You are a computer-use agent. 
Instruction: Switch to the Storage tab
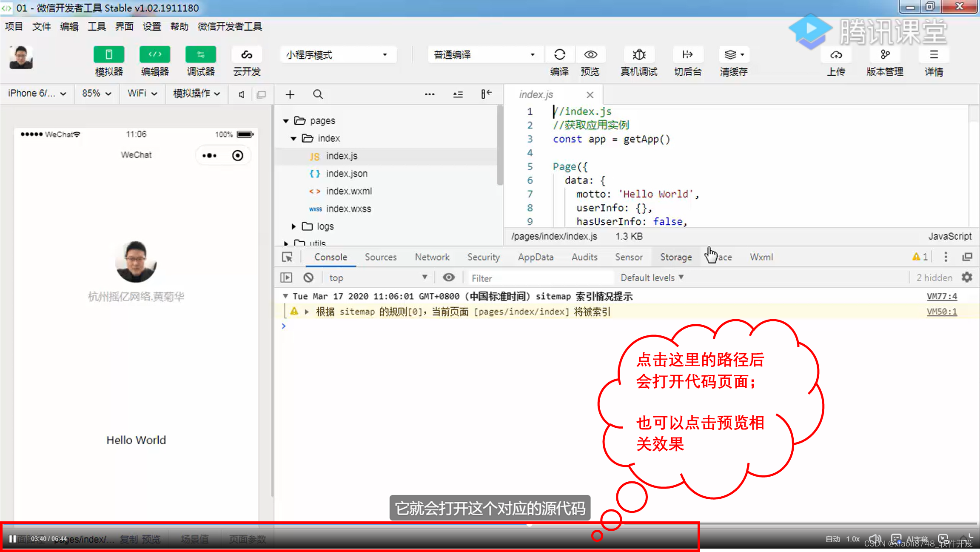676,257
